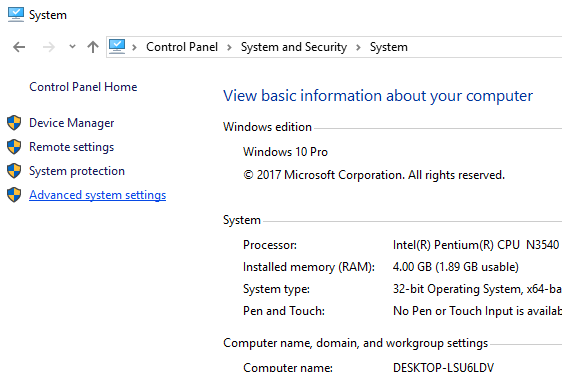Image resolution: width=562 pixels, height=372 pixels.
Task: Open Remote settings link
Action: 72,147
